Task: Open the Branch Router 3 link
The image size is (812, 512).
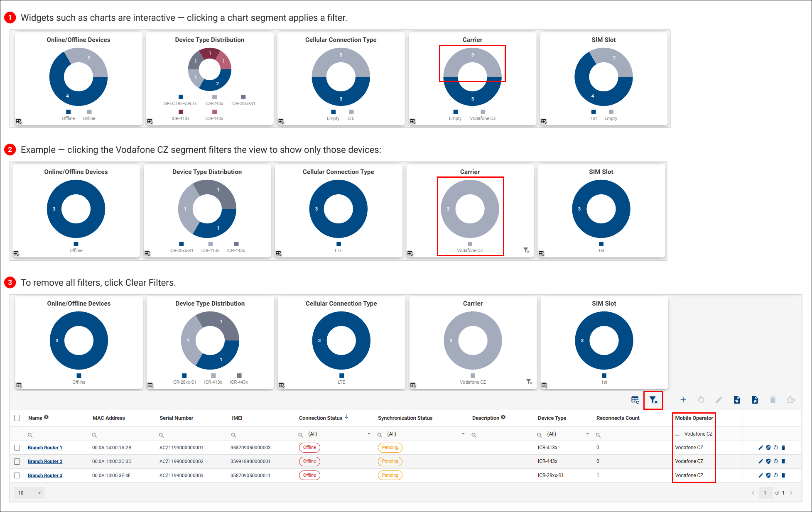Action: (x=45, y=475)
